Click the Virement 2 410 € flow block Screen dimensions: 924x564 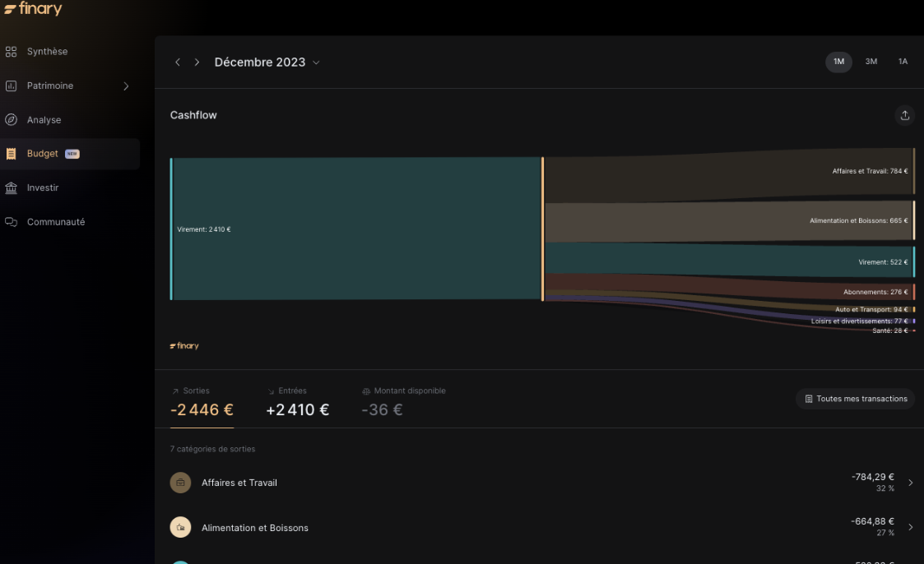(356, 229)
